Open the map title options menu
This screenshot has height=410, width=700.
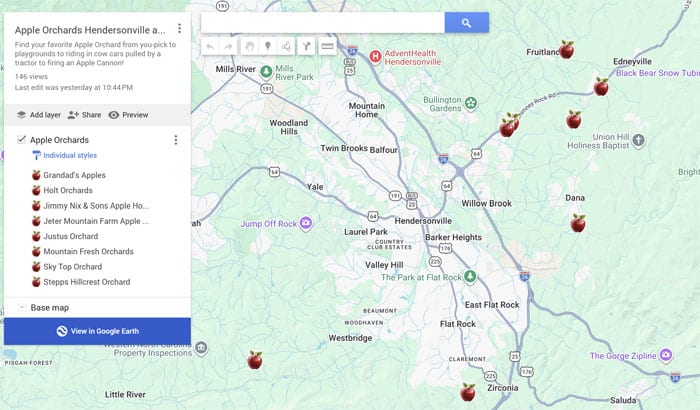[179, 29]
